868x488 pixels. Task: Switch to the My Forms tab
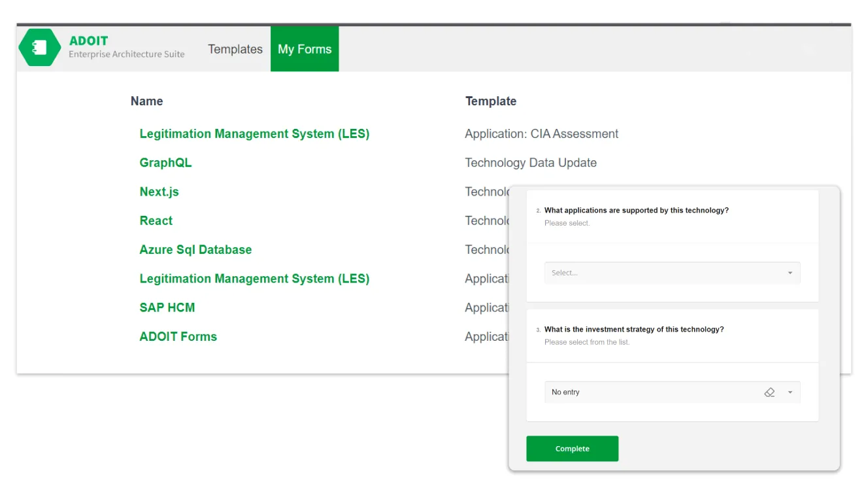305,49
